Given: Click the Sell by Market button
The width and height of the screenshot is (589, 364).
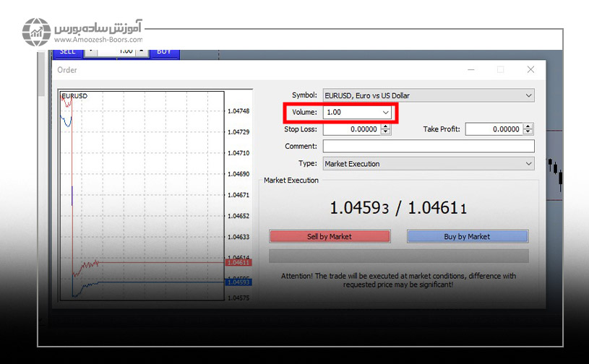Looking at the screenshot, I should point(330,236).
